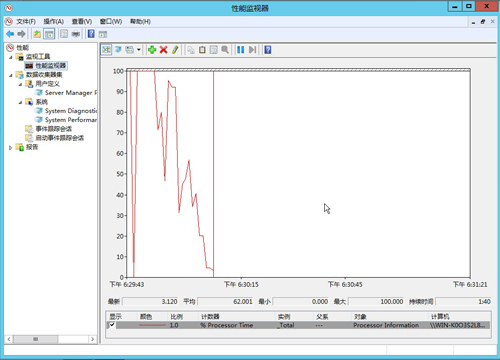This screenshot has height=360, width=500.
Task: Click the Back arrow in the MMC toolbar
Action: pyautogui.click(x=10, y=34)
